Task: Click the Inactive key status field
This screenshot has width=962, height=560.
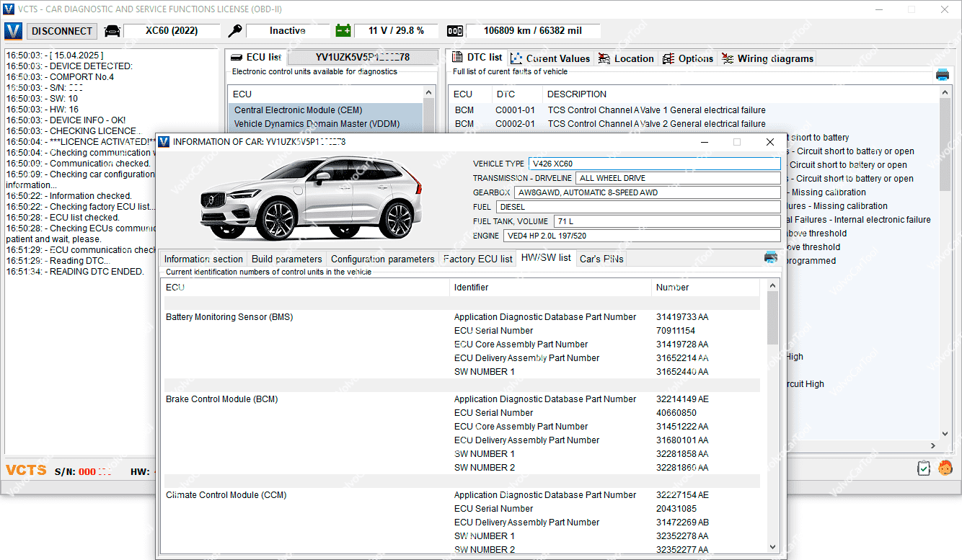Action: [x=288, y=31]
